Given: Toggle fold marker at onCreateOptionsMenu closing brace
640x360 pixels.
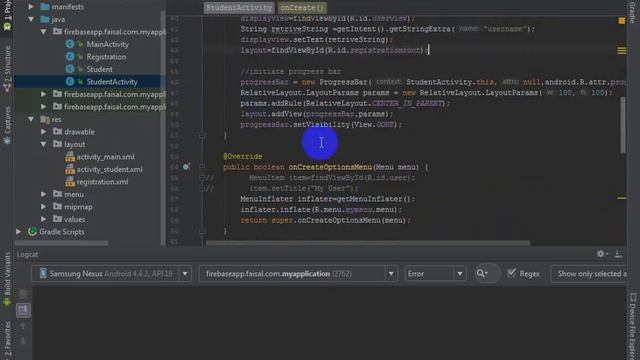Looking at the screenshot, I should pyautogui.click(x=202, y=231).
